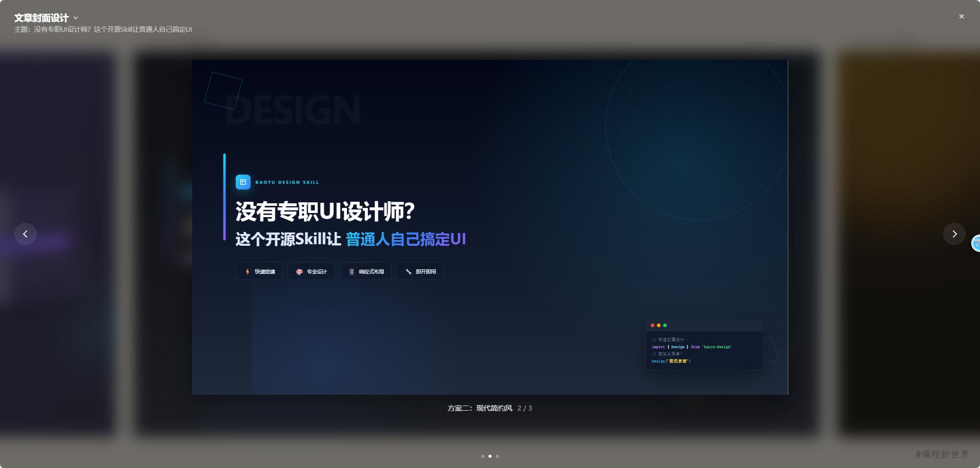Image resolution: width=980 pixels, height=468 pixels.
Task: Click the palette icon in 专业设计 tag
Action: [x=299, y=272]
